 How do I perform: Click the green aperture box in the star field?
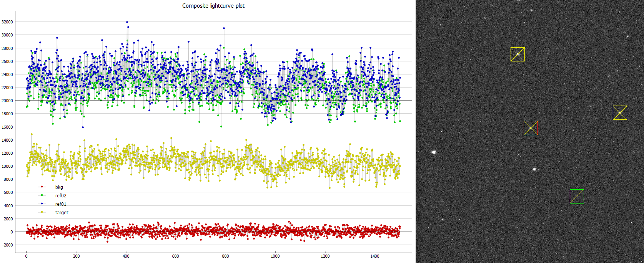click(x=577, y=196)
